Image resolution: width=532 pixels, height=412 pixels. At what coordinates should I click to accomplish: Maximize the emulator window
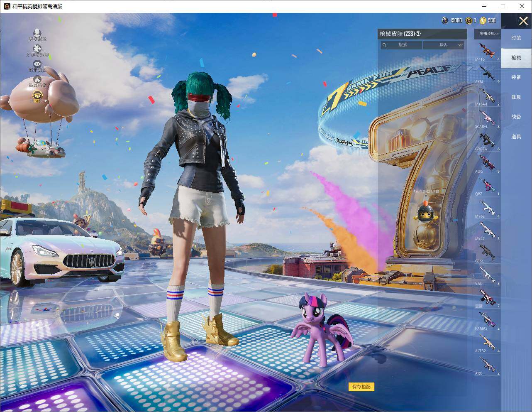click(503, 6)
